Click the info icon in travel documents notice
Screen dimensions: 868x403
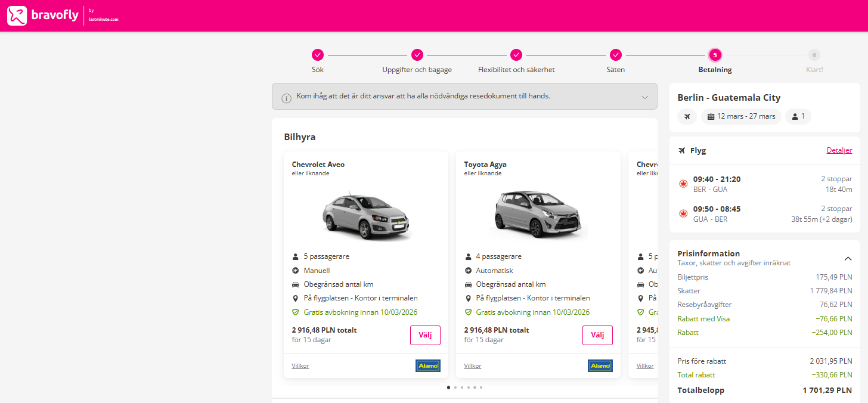click(286, 97)
